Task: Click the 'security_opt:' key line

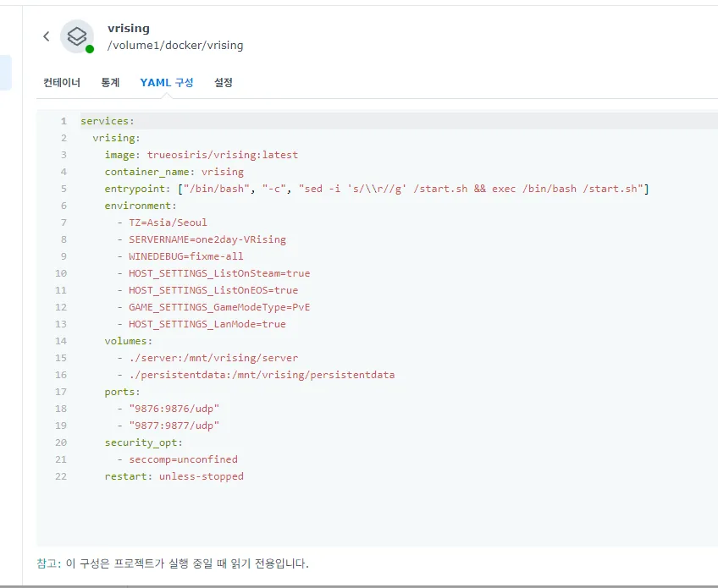Action: tap(143, 443)
